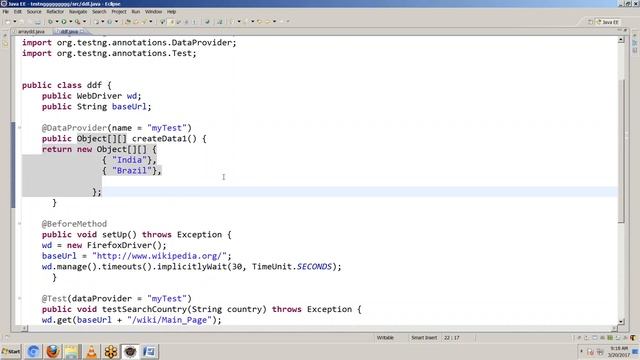The height and width of the screenshot is (360, 640).
Task: Click the vertical scrollbar down arrow
Action: 621,322
